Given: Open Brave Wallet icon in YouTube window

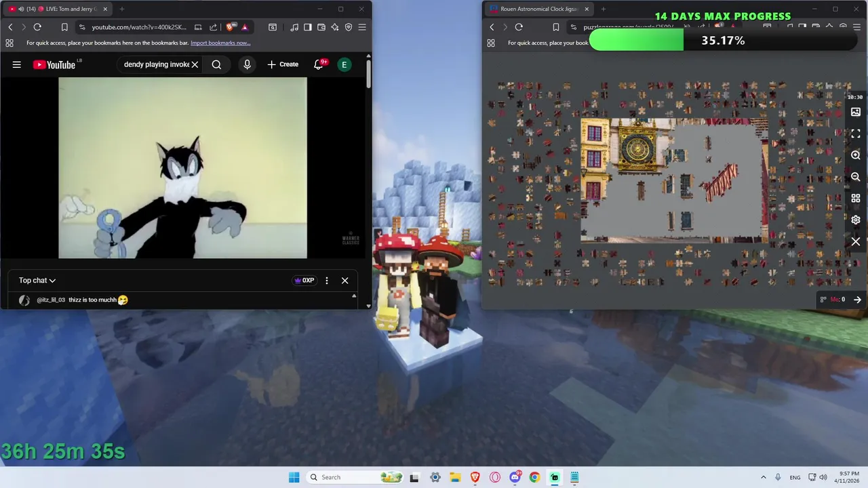Looking at the screenshot, I should coord(321,27).
